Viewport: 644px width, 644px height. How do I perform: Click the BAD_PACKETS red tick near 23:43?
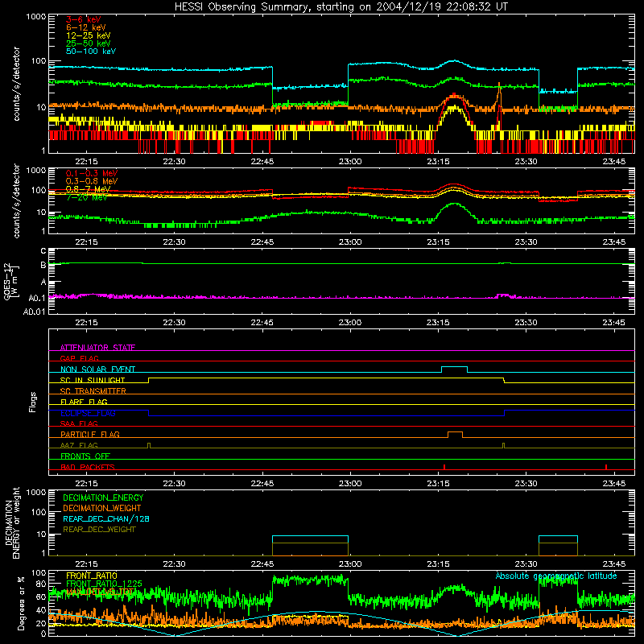pyautogui.click(x=606, y=467)
